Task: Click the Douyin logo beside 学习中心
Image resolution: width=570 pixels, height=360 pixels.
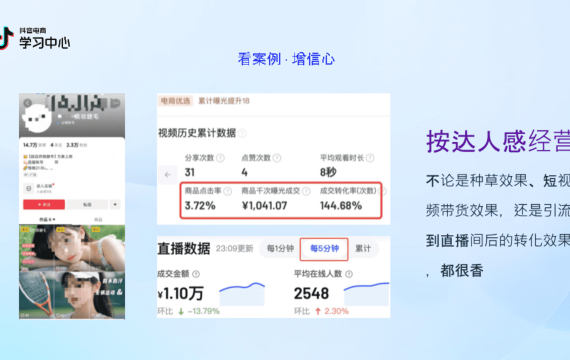Action: (x=6, y=37)
